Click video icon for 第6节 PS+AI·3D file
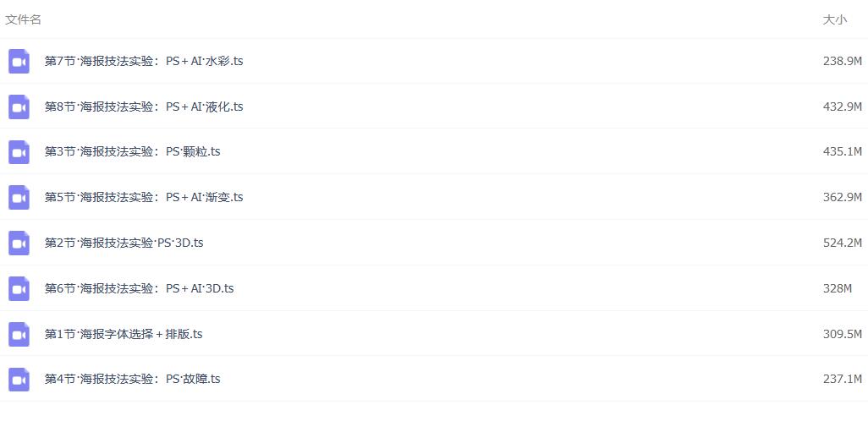The width and height of the screenshot is (868, 443). (19, 288)
